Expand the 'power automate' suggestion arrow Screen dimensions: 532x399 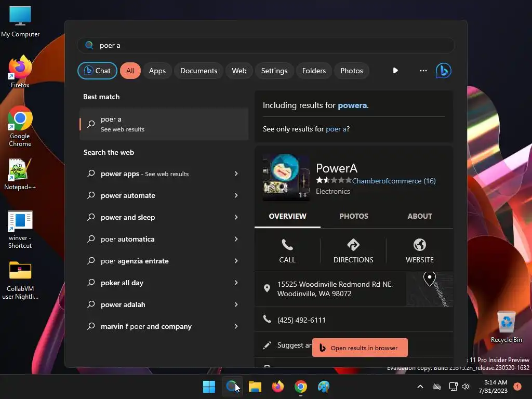coord(236,195)
